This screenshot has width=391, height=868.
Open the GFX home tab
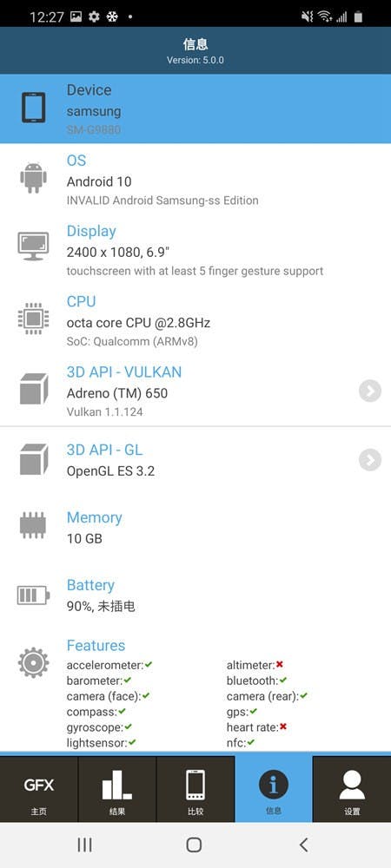point(39,789)
